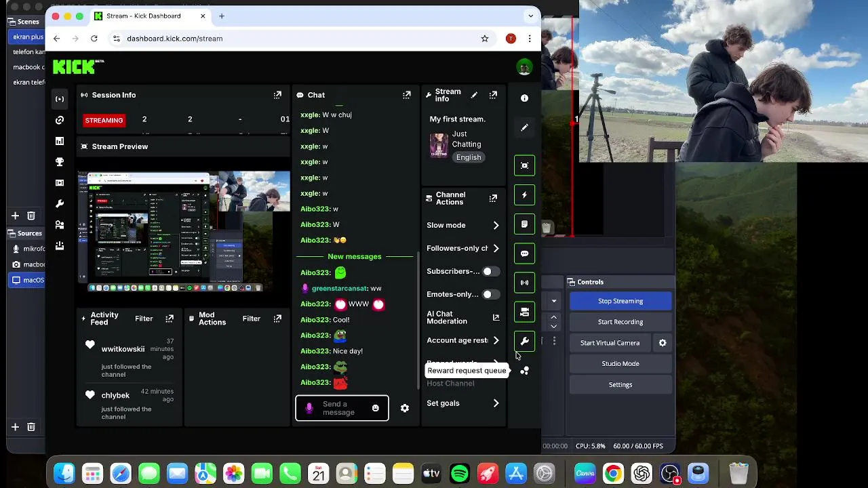Reload the page in Chrome

94,39
